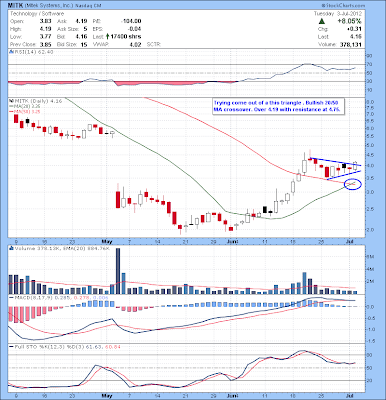Click the bar-chart icon beside Volume label
The height and width of the screenshot is (400, 386).
coord(11,248)
